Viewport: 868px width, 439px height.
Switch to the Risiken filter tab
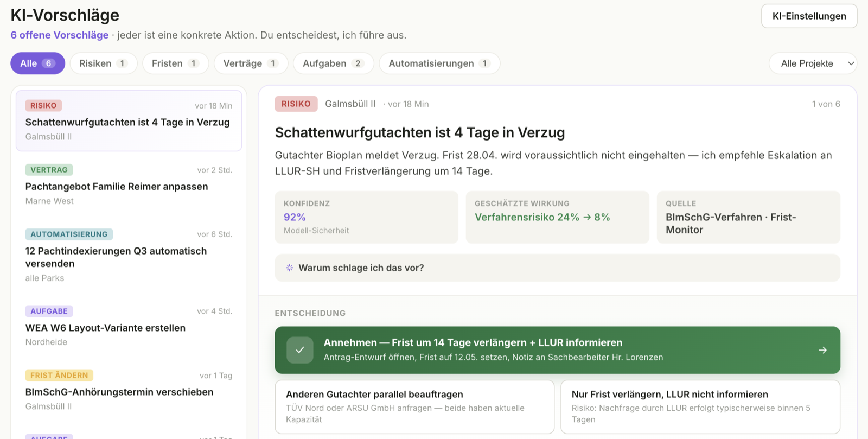pos(104,63)
